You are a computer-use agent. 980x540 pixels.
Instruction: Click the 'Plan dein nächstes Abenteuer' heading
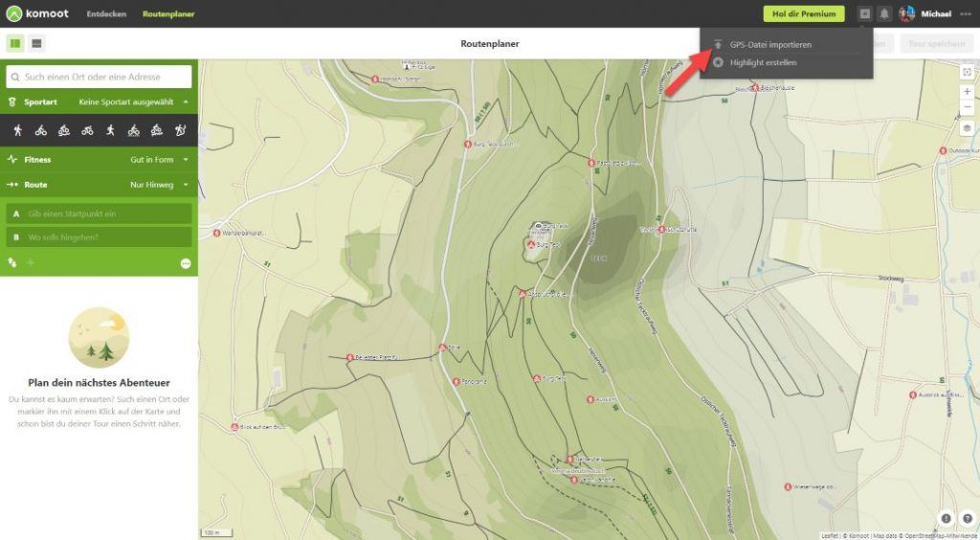(99, 383)
